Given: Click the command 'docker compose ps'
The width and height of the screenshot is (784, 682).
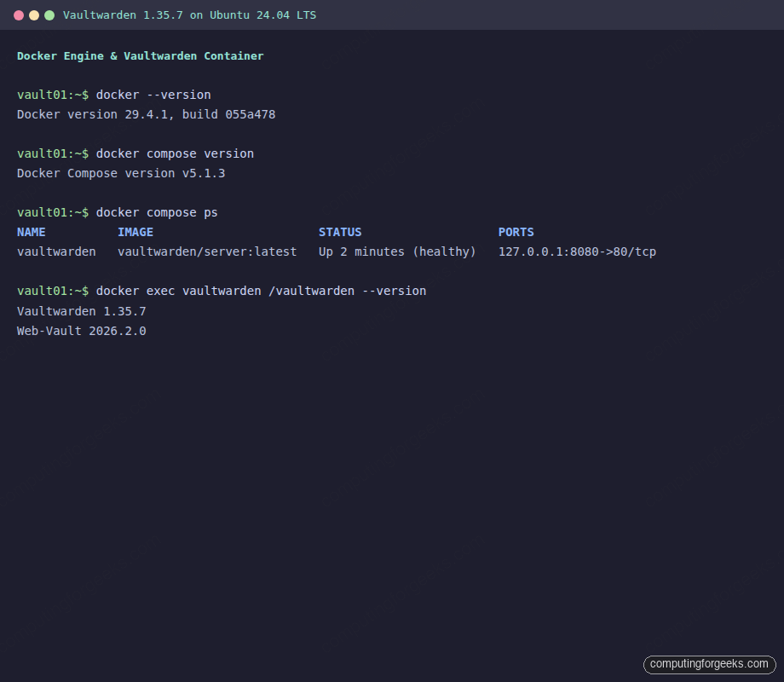Looking at the screenshot, I should click(157, 212).
